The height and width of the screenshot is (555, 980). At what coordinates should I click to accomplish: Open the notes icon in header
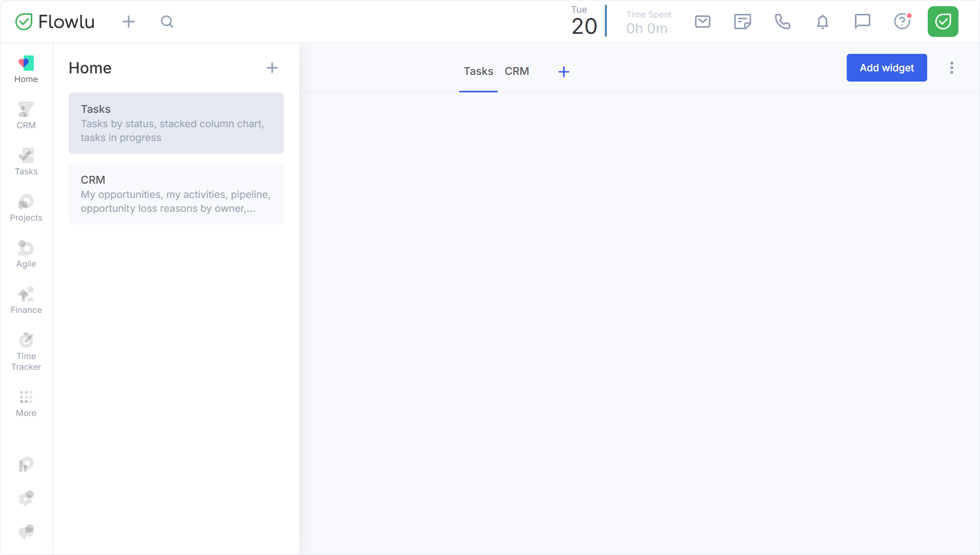coord(742,22)
